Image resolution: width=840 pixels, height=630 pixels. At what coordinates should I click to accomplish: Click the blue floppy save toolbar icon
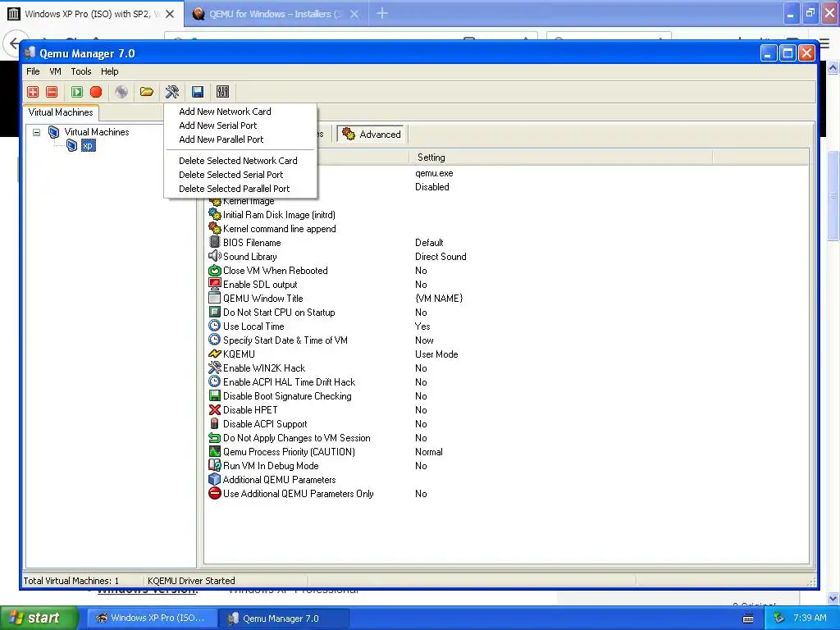pos(198,92)
